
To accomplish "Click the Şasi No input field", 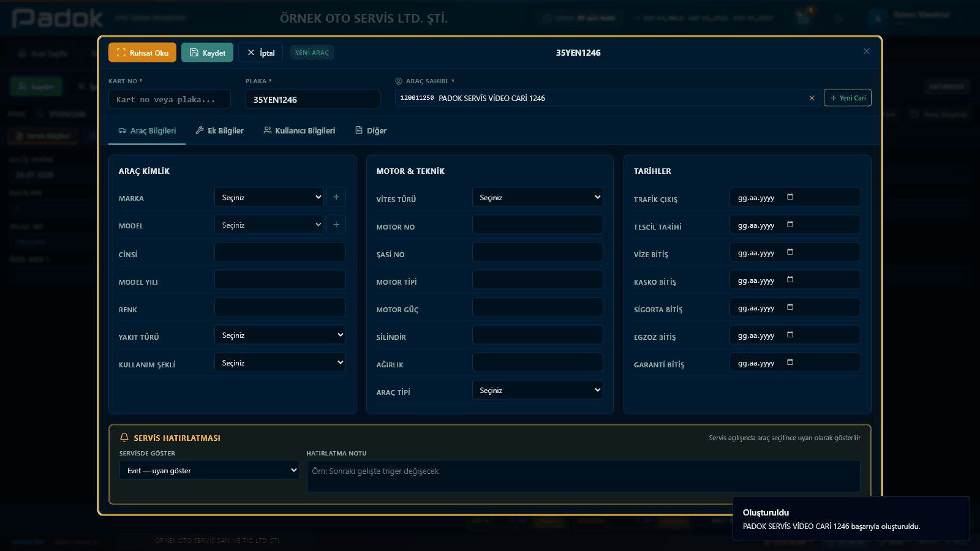I will point(538,252).
